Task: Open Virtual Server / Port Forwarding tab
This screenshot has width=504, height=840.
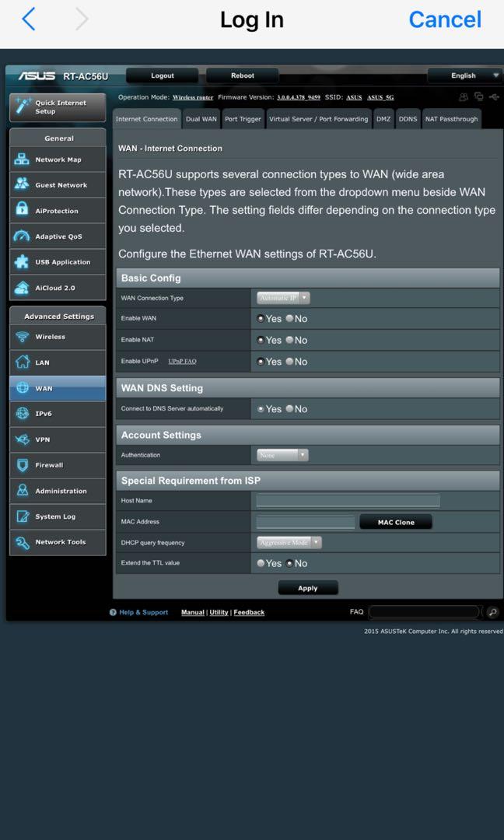Action: (x=319, y=119)
